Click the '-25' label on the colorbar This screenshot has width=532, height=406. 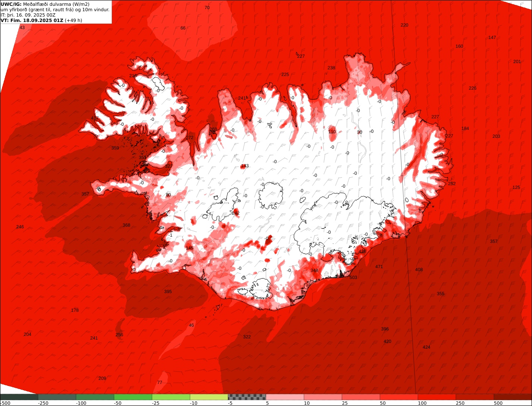[x=156, y=403]
